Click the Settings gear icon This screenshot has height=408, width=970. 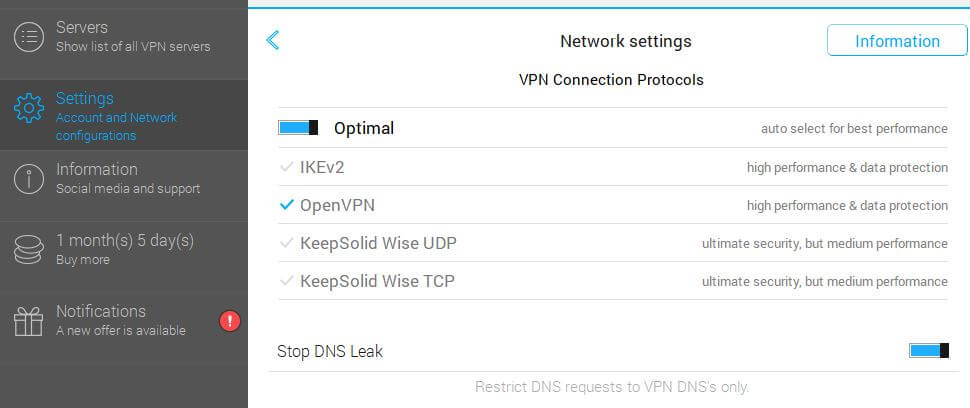28,108
